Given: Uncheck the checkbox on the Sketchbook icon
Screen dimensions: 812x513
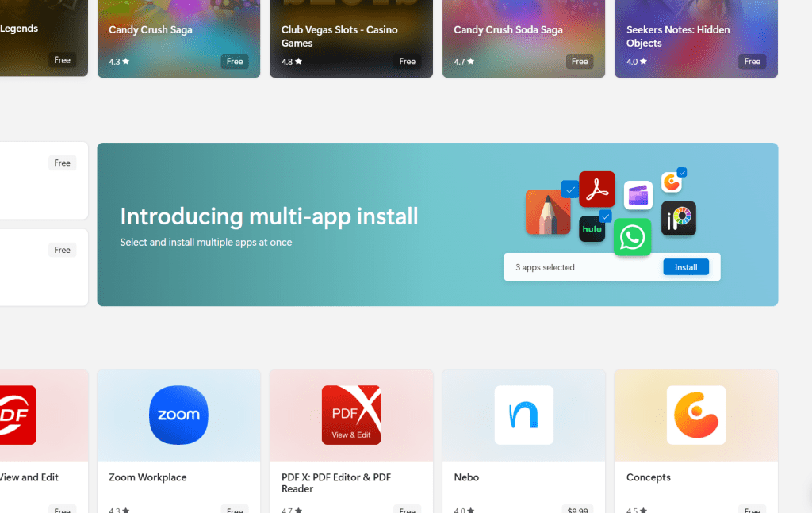Looking at the screenshot, I should click(570, 190).
